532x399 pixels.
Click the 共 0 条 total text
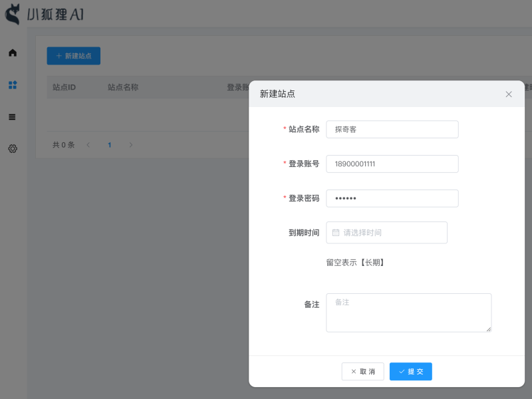point(63,145)
